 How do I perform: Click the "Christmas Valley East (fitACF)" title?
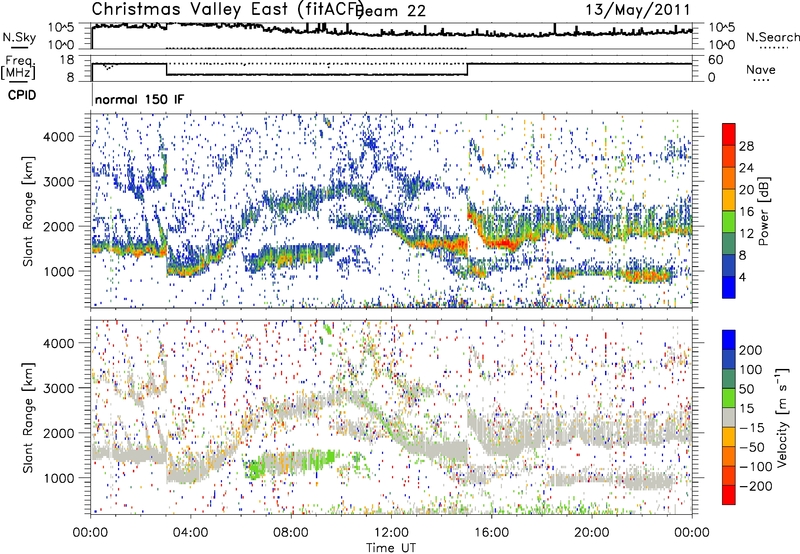[x=227, y=9]
